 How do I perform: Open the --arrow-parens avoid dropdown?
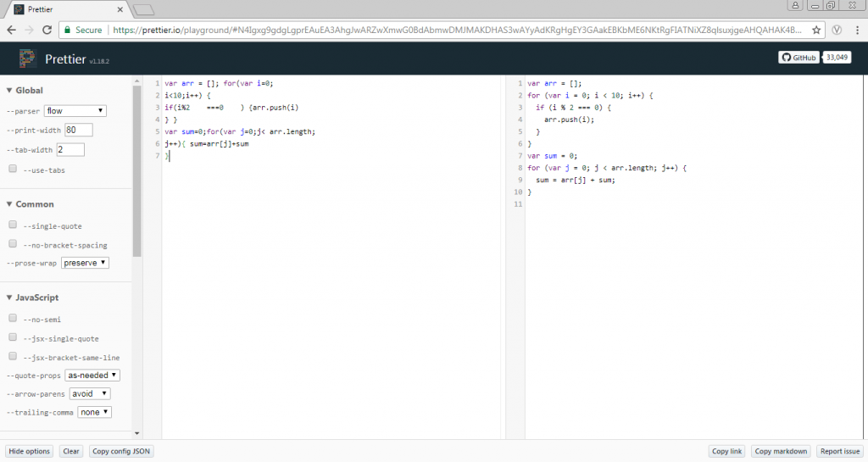click(x=90, y=394)
